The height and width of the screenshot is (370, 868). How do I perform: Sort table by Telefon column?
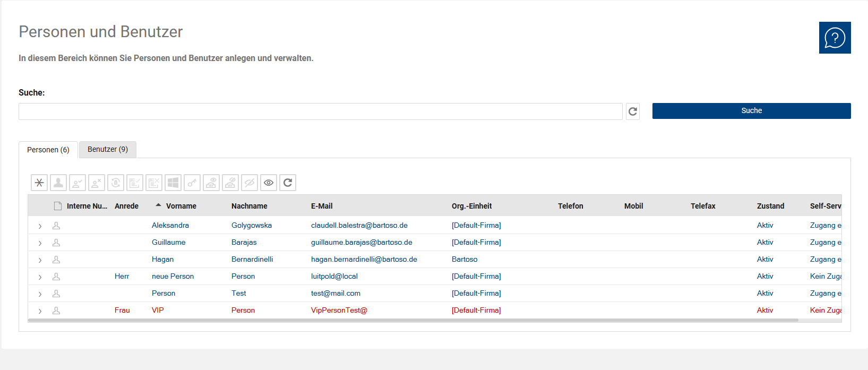(x=570, y=206)
